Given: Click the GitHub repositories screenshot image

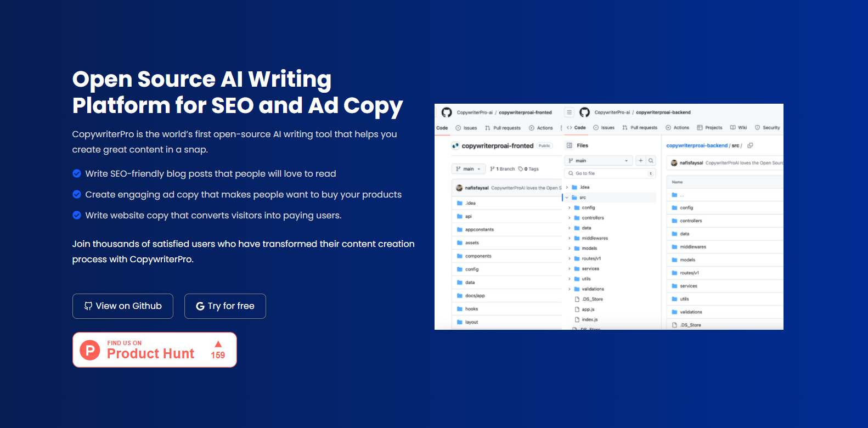Looking at the screenshot, I should 609,217.
